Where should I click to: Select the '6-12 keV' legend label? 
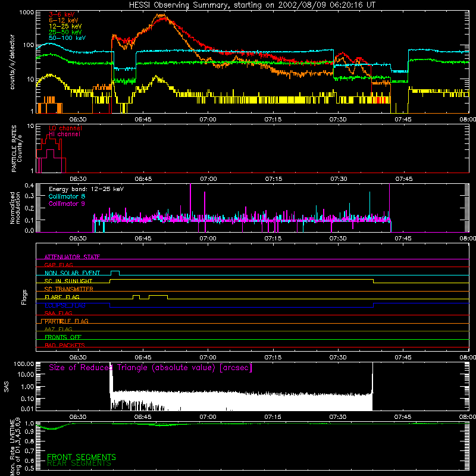[x=64, y=20]
